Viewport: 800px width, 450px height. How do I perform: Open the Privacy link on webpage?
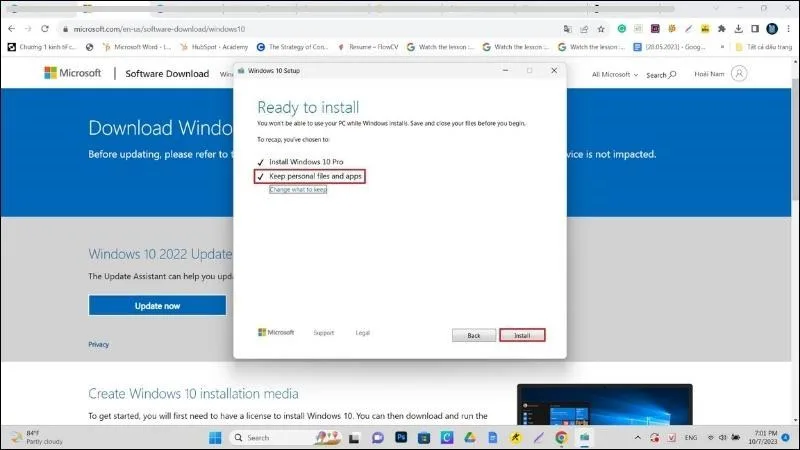coord(98,344)
